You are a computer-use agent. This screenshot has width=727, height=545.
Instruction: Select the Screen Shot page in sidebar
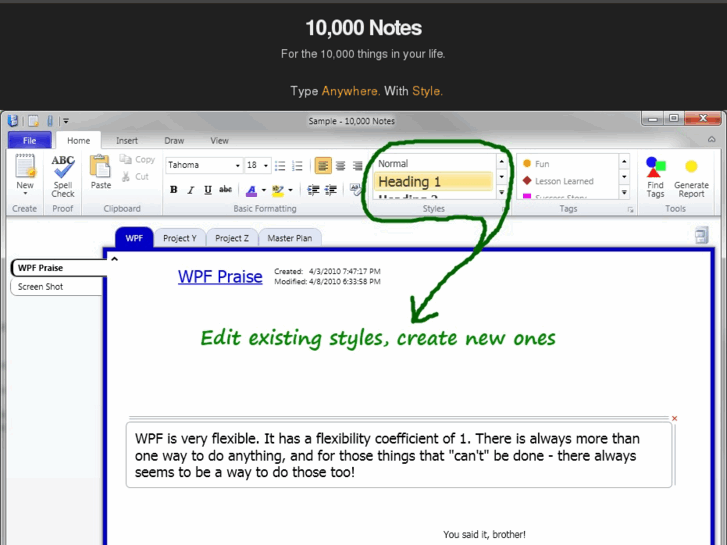57,287
